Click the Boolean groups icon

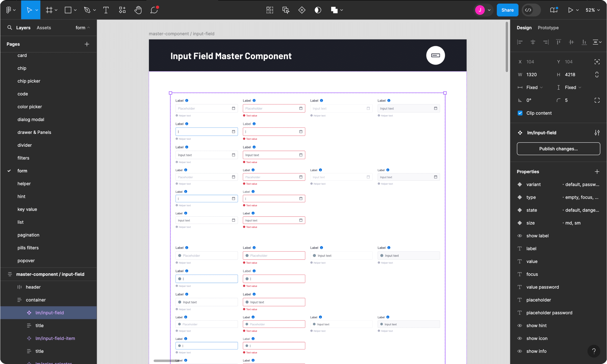(334, 10)
